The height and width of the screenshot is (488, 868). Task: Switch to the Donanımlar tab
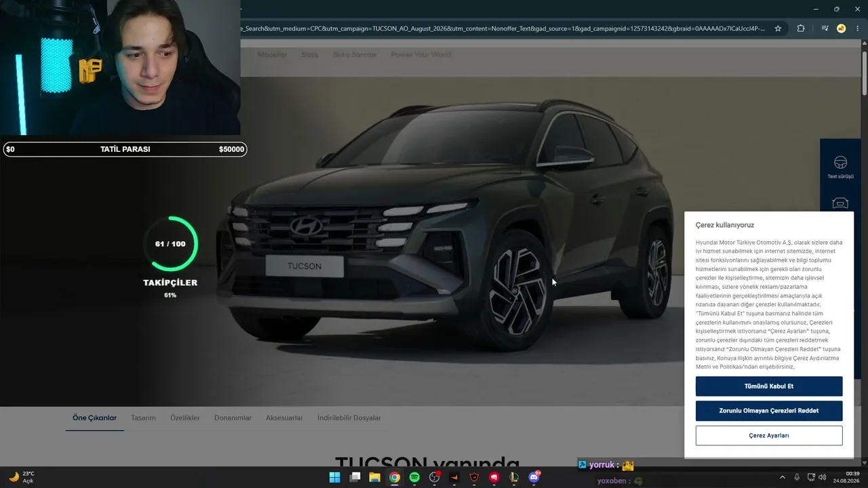tap(233, 418)
